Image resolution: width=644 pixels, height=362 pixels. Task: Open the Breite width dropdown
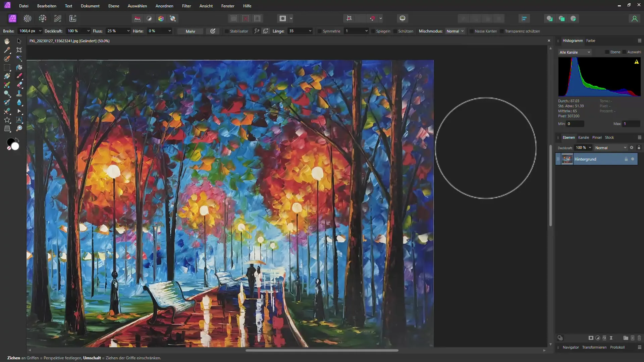coord(40,31)
